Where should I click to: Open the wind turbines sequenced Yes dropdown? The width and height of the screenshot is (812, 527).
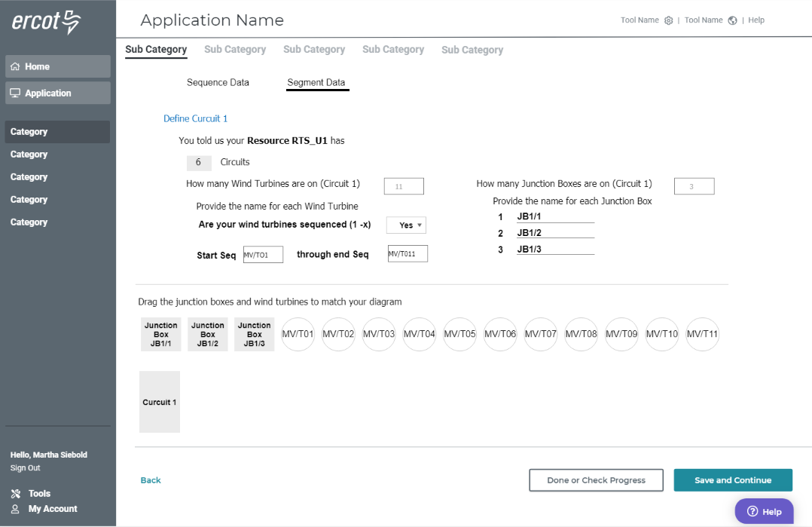(x=407, y=225)
